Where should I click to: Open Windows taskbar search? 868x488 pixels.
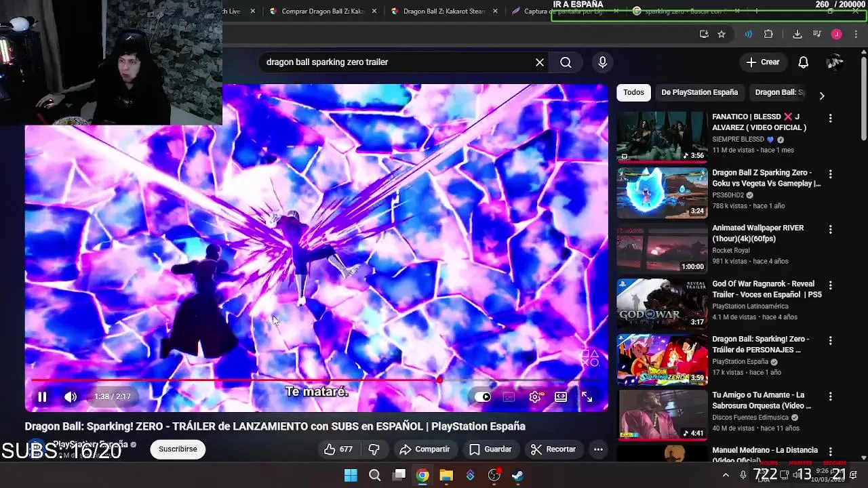[374, 475]
